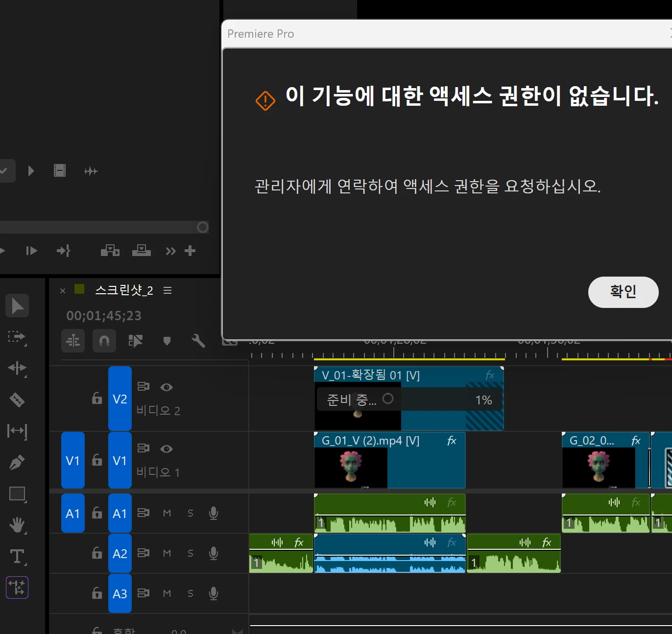Enable voice-over record on A3
The width and height of the screenshot is (672, 634).
[214, 593]
